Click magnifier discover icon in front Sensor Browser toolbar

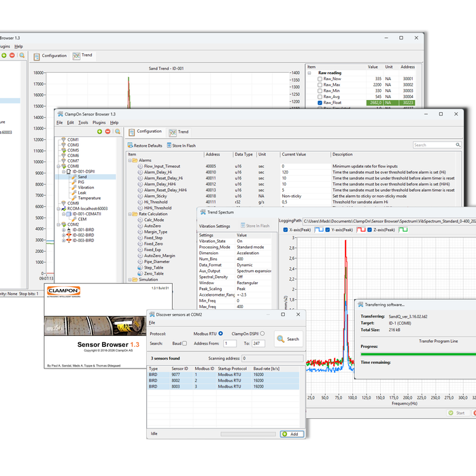point(118,131)
